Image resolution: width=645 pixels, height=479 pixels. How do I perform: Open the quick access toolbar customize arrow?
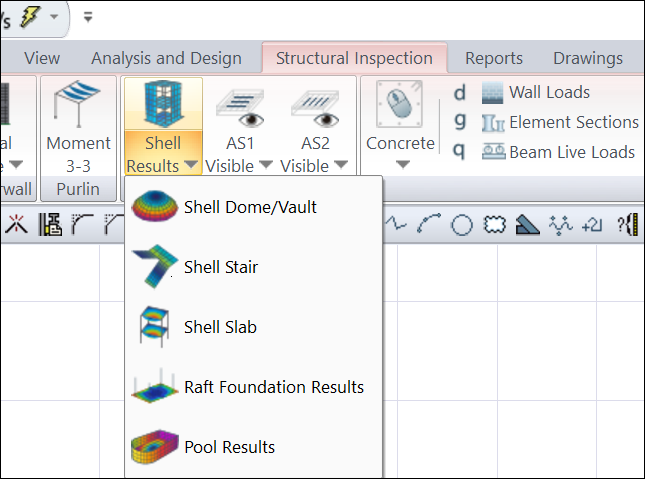pos(88,16)
